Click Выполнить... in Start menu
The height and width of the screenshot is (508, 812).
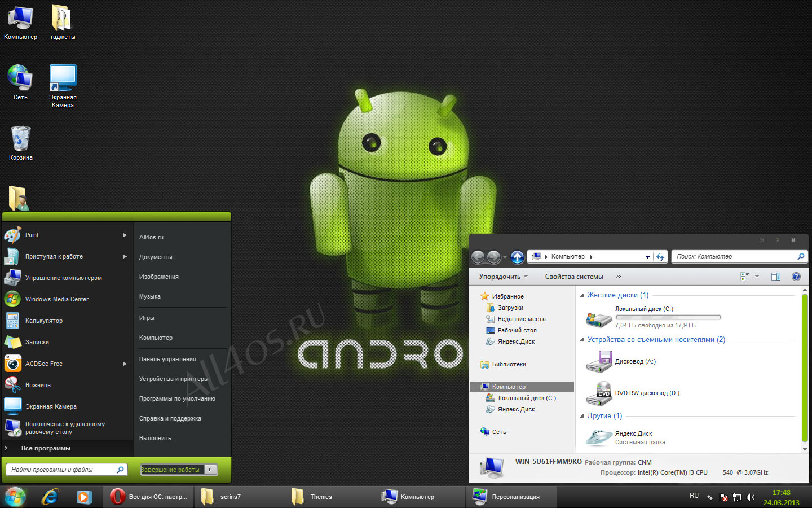point(158,438)
